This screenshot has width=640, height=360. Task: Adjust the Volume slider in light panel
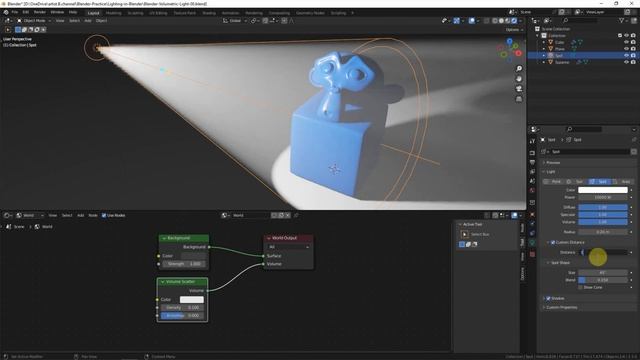603,222
